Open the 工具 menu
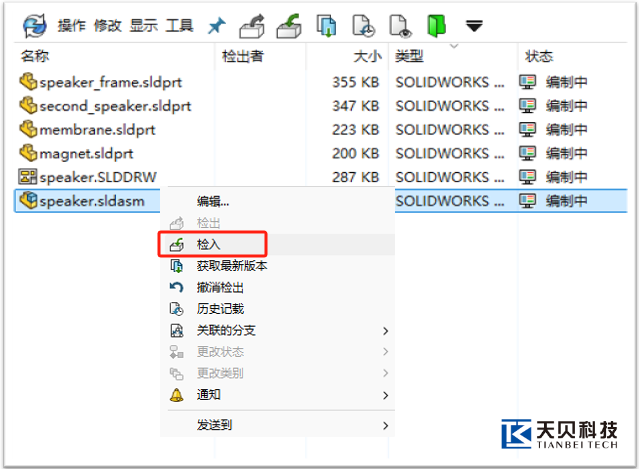 (x=179, y=26)
